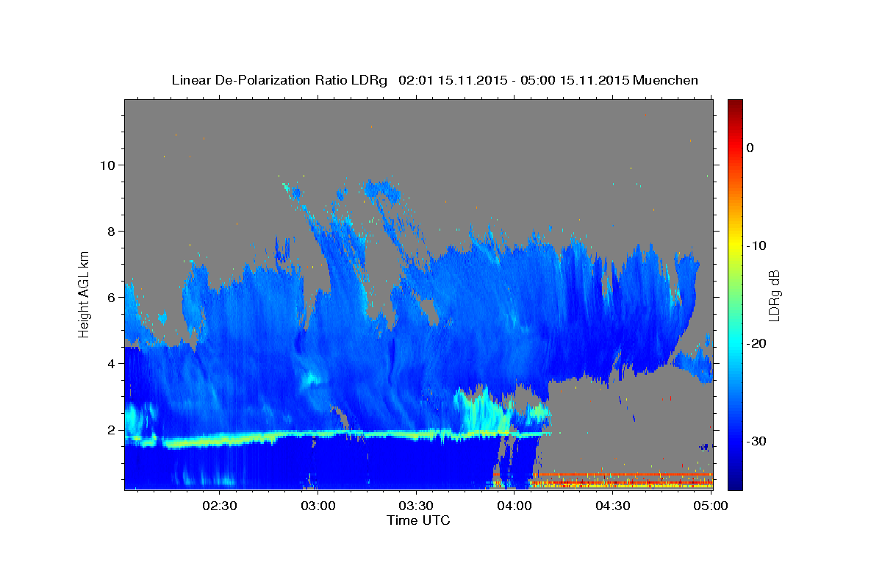Click the '03:00' time tick label

[318, 506]
